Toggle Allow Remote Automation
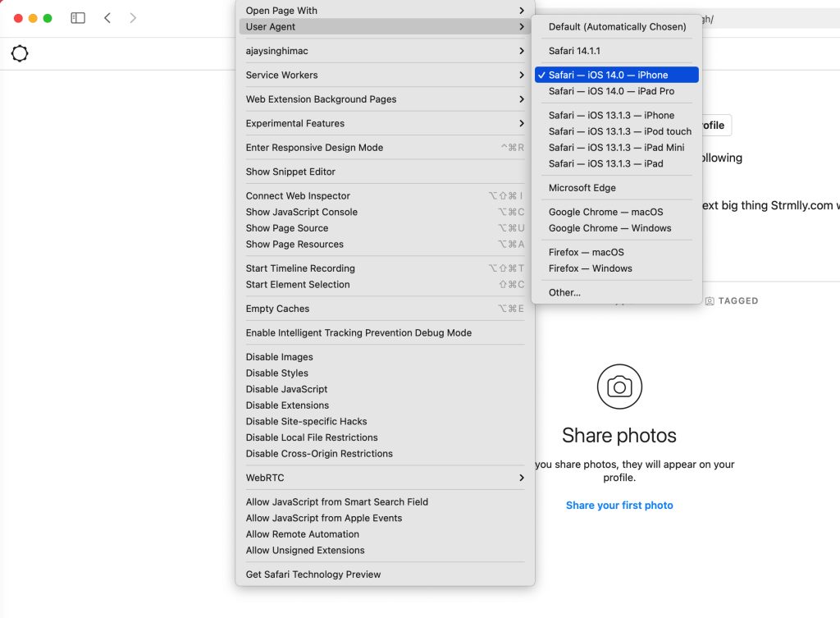The height and width of the screenshot is (618, 840). click(x=385, y=533)
